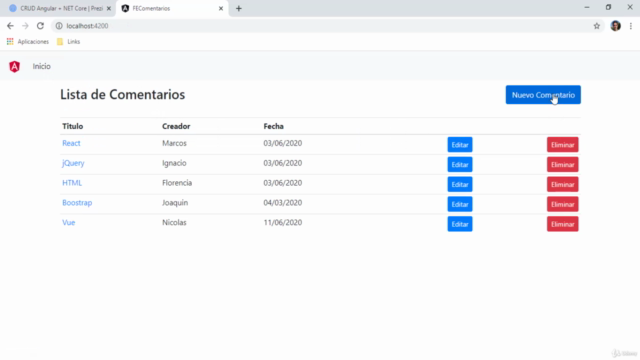Click the Nuevo Comentario button

543,95
